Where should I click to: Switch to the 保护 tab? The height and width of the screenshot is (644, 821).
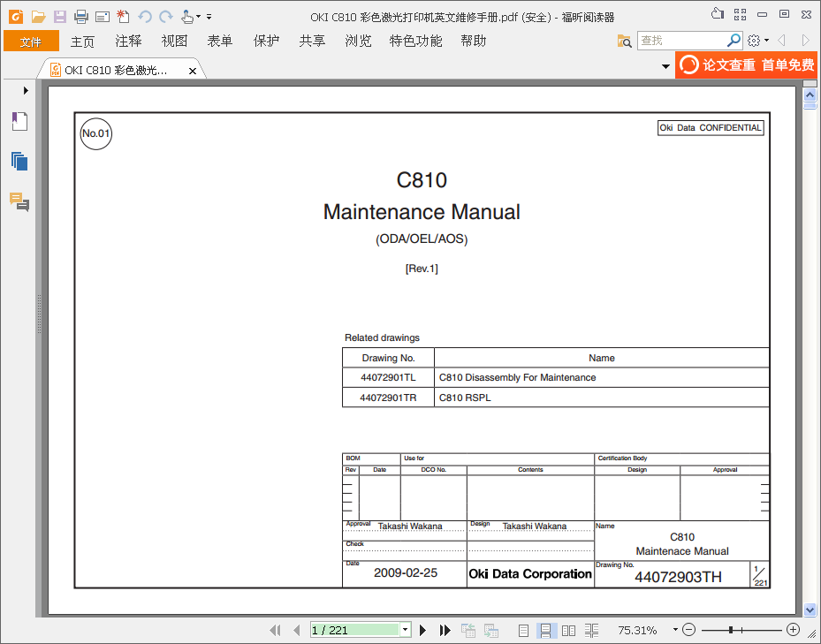266,41
